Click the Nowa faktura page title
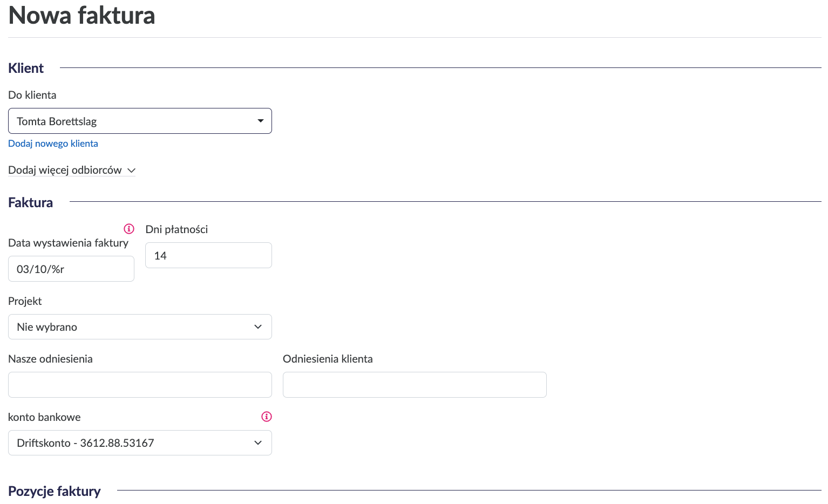 [x=82, y=15]
